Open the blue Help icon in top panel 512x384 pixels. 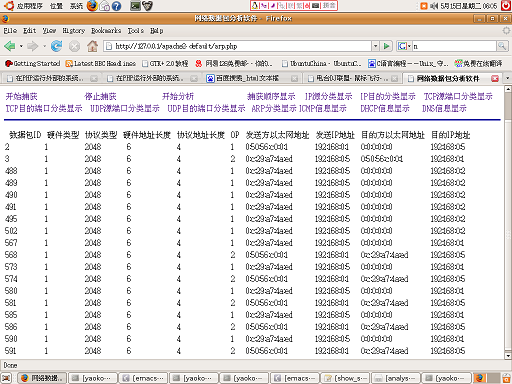[x=116, y=6]
